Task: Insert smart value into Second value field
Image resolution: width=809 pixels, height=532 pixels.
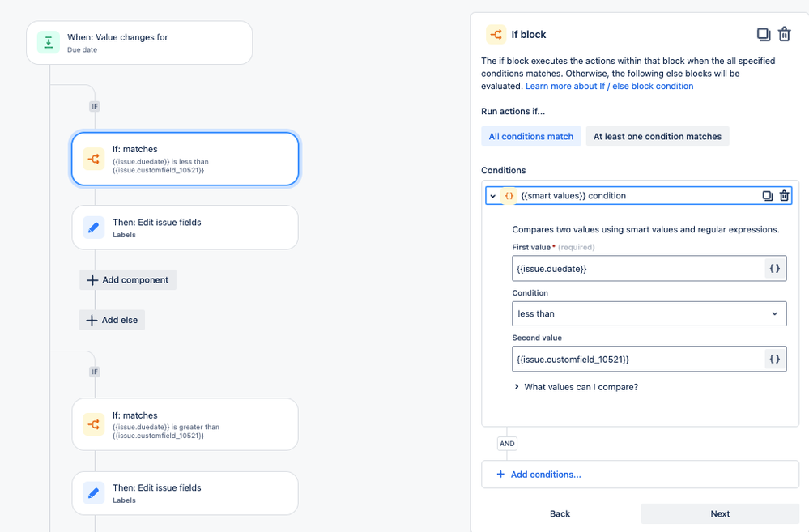Action: [774, 360]
